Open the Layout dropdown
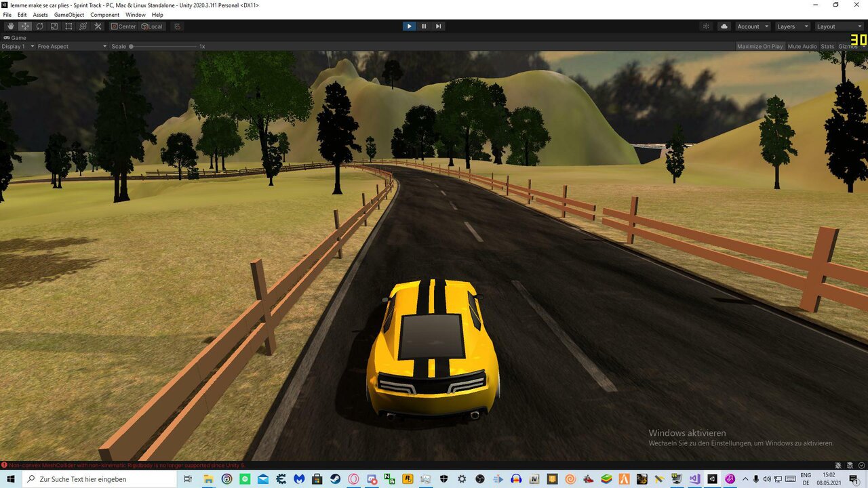 [838, 26]
